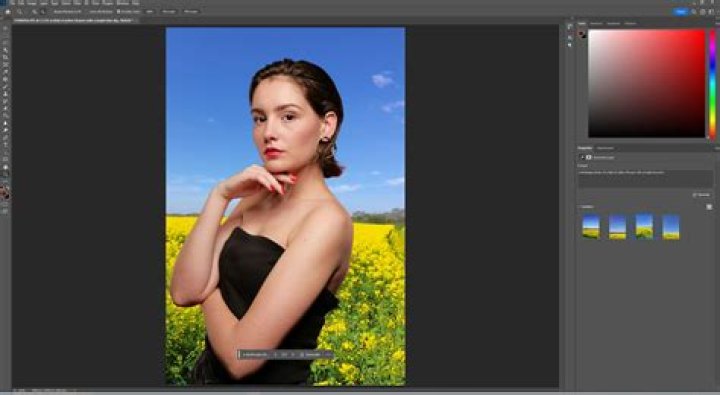The width and height of the screenshot is (720, 395).
Task: Click the Color panel foreground color chip
Action: (582, 34)
